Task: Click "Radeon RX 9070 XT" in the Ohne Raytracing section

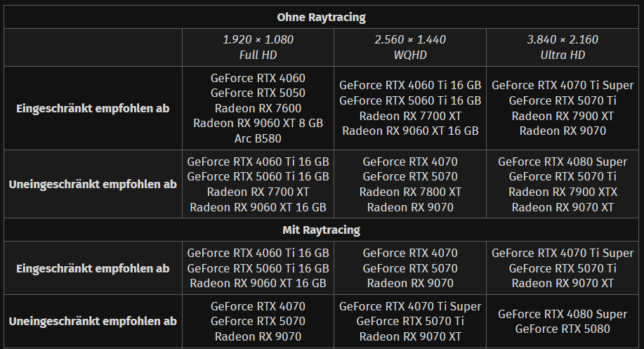Action: [x=563, y=207]
